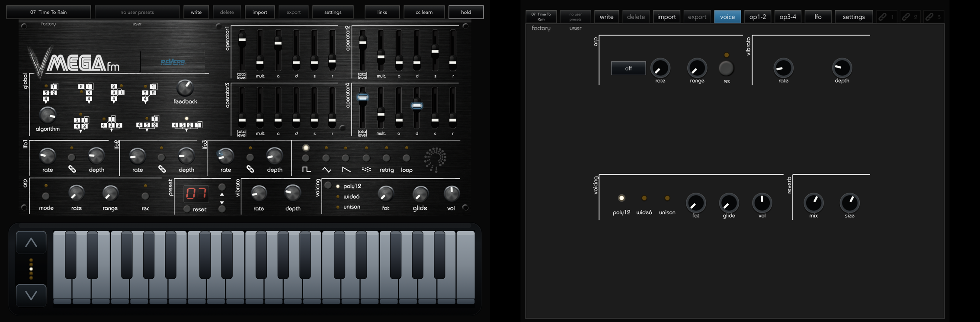
Task: Adjust operator4 total level slider
Action: pyautogui.click(x=362, y=97)
